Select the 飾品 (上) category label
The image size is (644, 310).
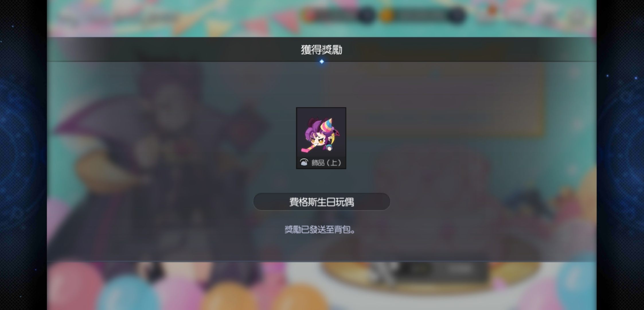tap(326, 163)
